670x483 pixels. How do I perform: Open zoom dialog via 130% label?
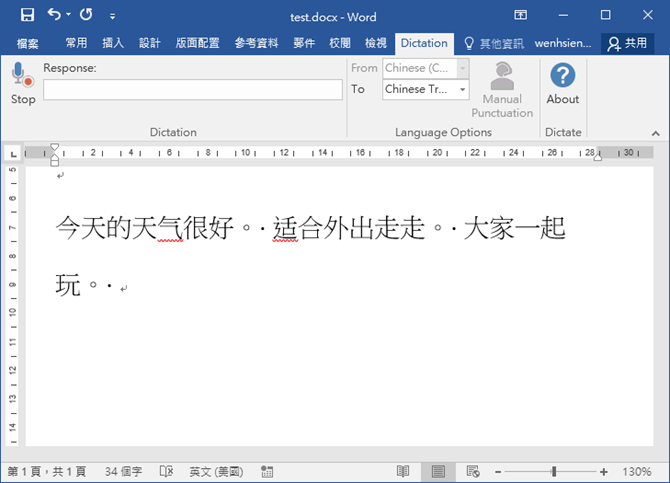(637, 472)
